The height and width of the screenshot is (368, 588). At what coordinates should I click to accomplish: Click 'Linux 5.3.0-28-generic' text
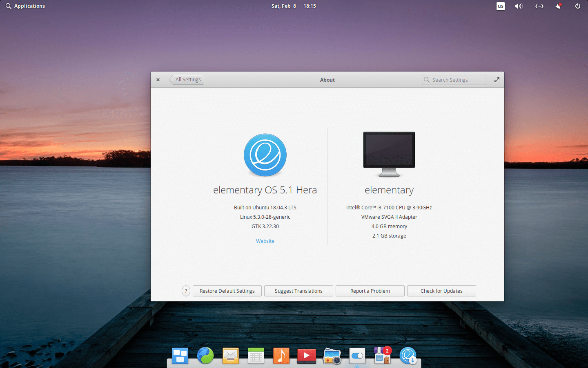click(x=265, y=217)
